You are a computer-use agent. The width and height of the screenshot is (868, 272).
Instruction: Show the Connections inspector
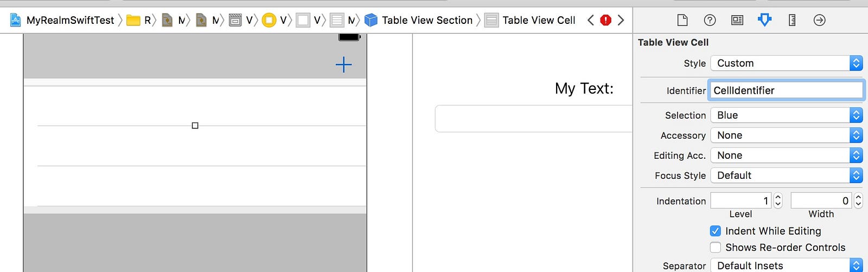[820, 20]
